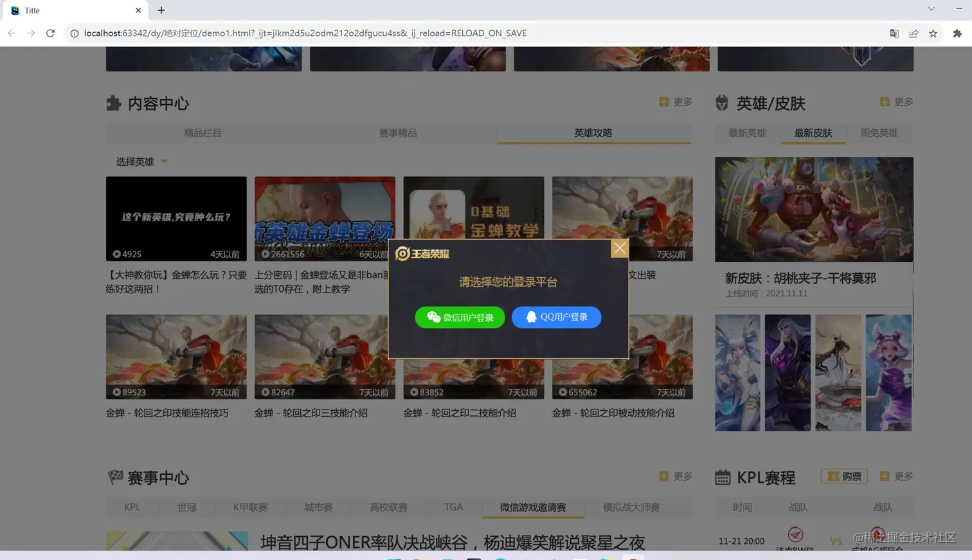
Task: Open the first small skin thumbnail, blue-haired character
Action: 737,373
